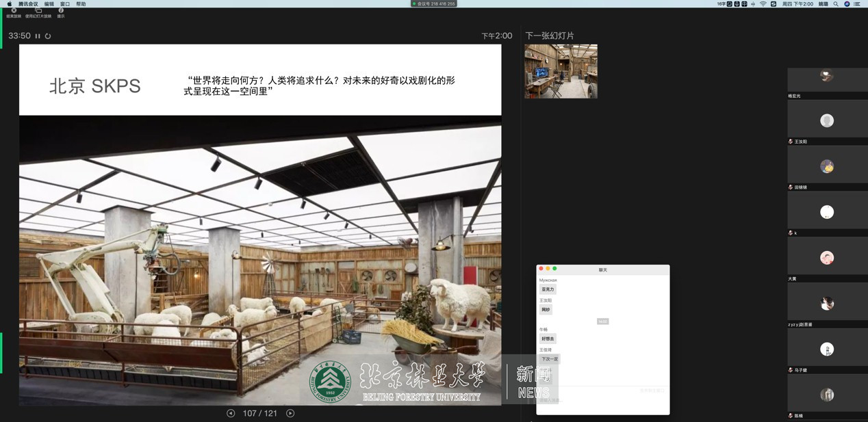Open the 编辑 menu
868x422 pixels.
tap(49, 4)
